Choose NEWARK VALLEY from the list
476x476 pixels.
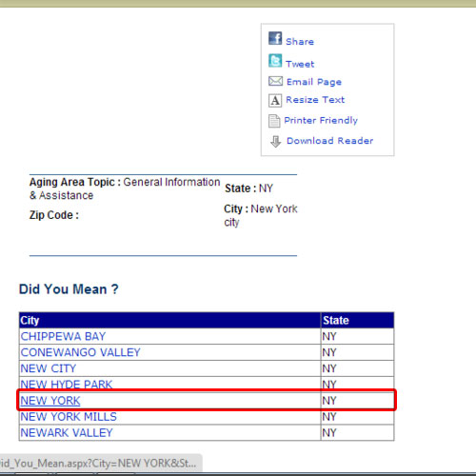[x=67, y=433]
